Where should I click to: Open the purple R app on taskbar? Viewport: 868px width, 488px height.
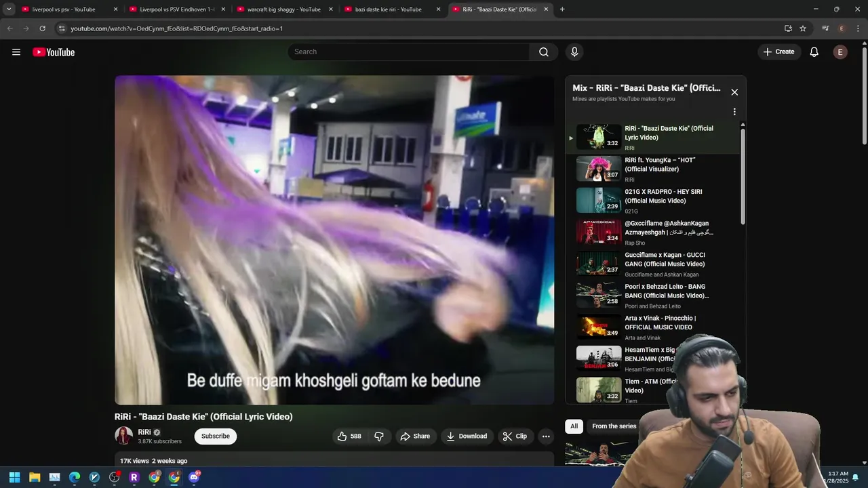pyautogui.click(x=134, y=477)
